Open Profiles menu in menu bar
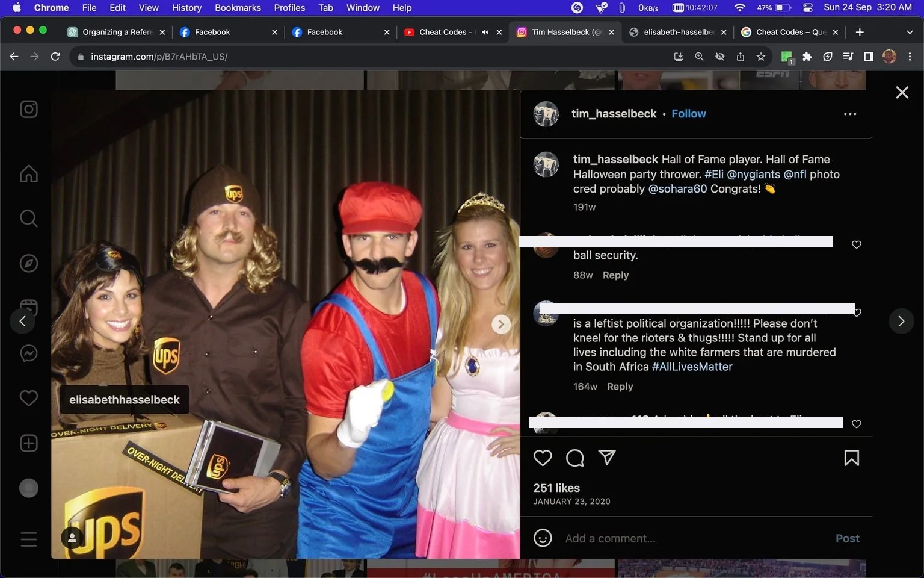Screen dimensions: 924x578 (x=289, y=8)
